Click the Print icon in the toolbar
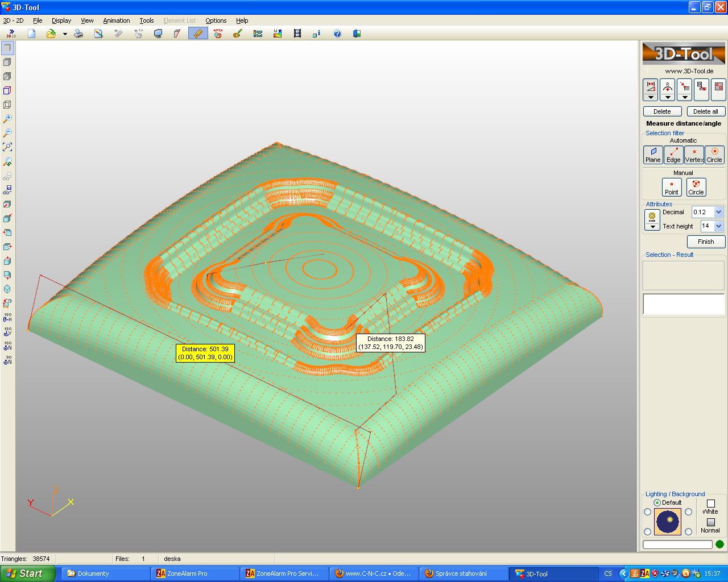This screenshot has height=582, width=728. pos(78,34)
